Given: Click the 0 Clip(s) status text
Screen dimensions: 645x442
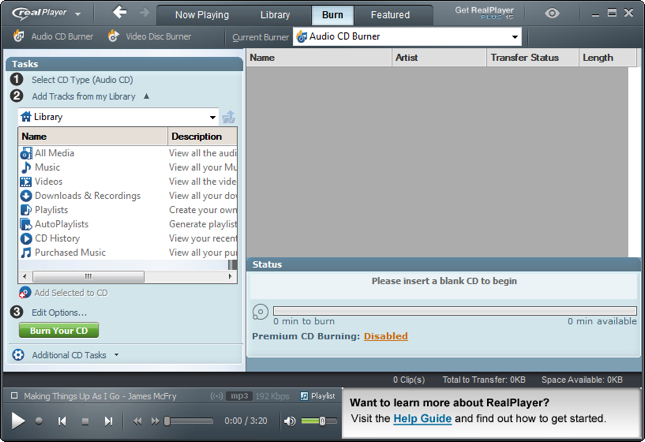Looking at the screenshot, I should tap(408, 380).
